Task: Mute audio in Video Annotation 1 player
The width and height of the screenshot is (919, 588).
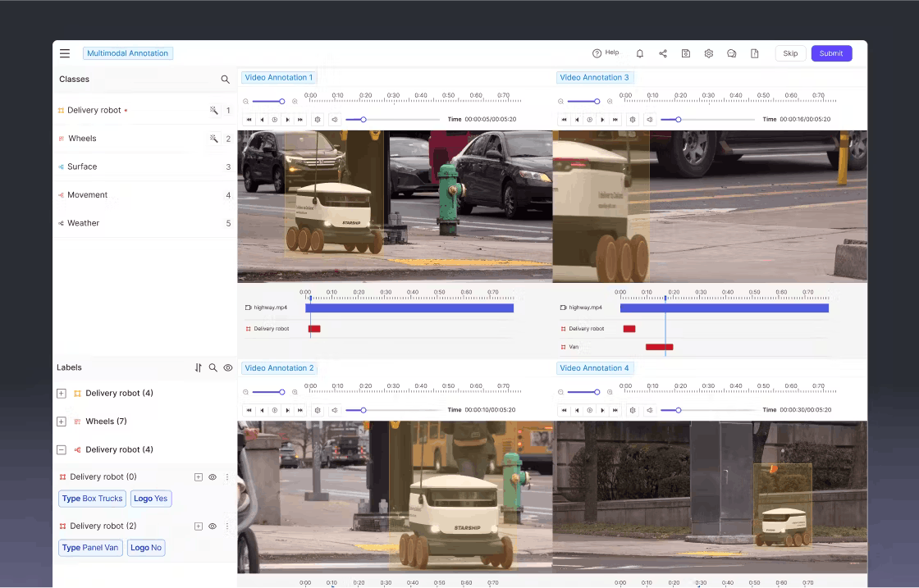Action: point(335,119)
